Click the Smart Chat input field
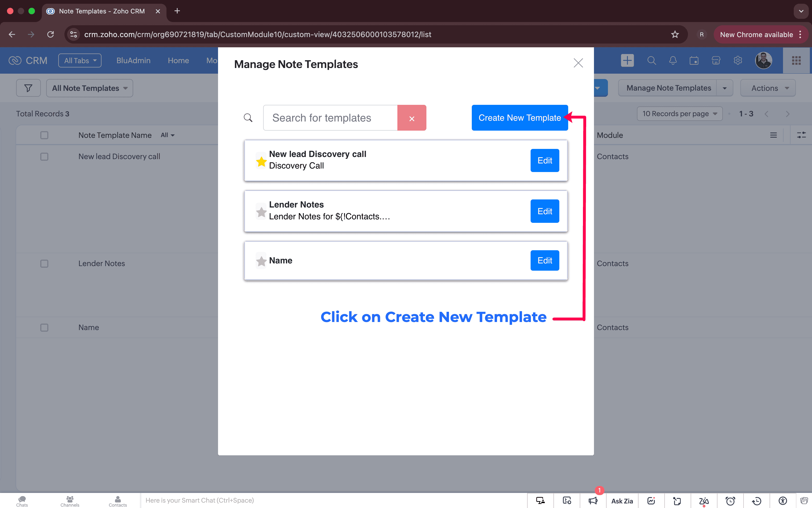 pos(334,500)
